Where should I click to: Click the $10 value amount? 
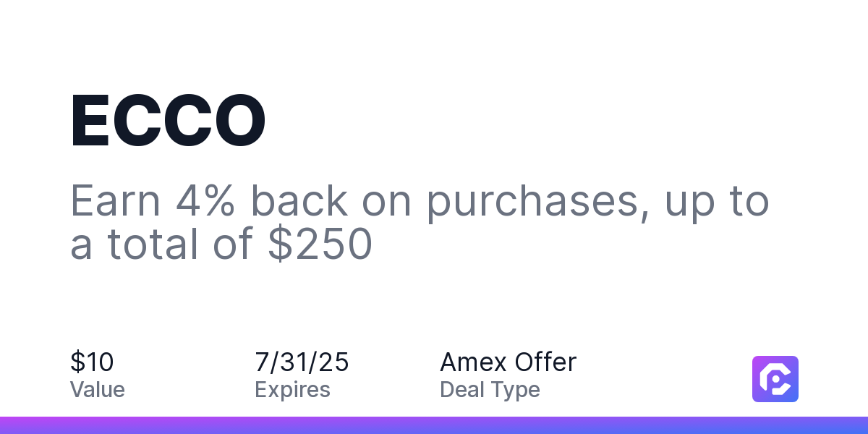point(92,362)
